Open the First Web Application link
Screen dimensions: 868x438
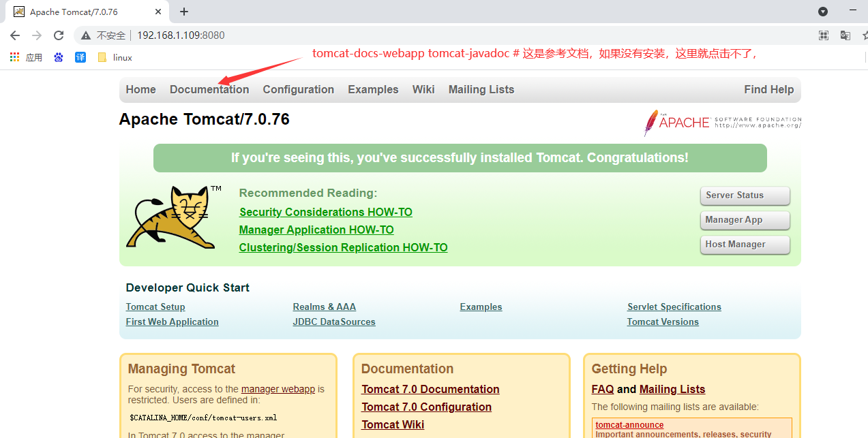[173, 322]
